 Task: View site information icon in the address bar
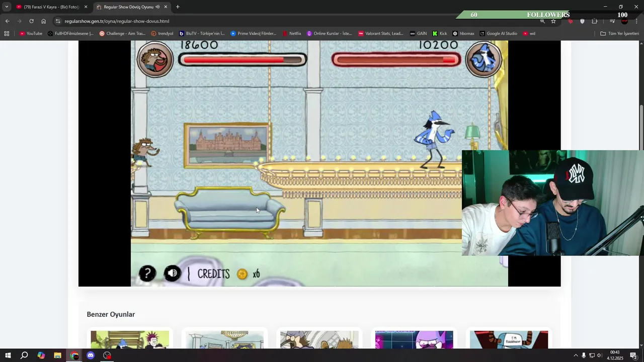(58, 21)
